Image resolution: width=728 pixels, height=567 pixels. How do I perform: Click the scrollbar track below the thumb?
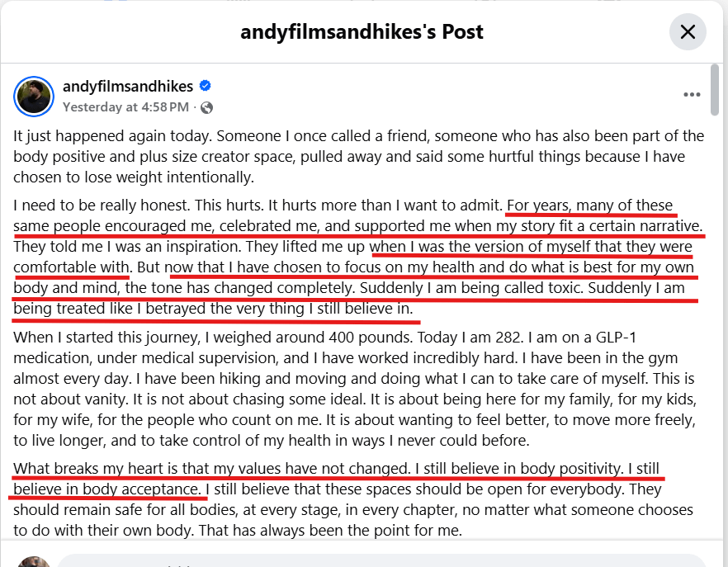tap(715, 330)
